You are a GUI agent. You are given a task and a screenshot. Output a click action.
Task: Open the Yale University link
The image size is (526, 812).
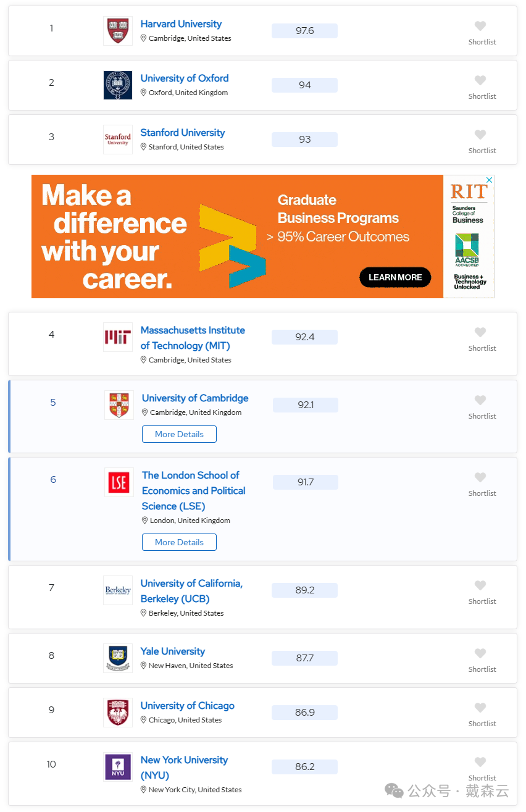(x=173, y=651)
